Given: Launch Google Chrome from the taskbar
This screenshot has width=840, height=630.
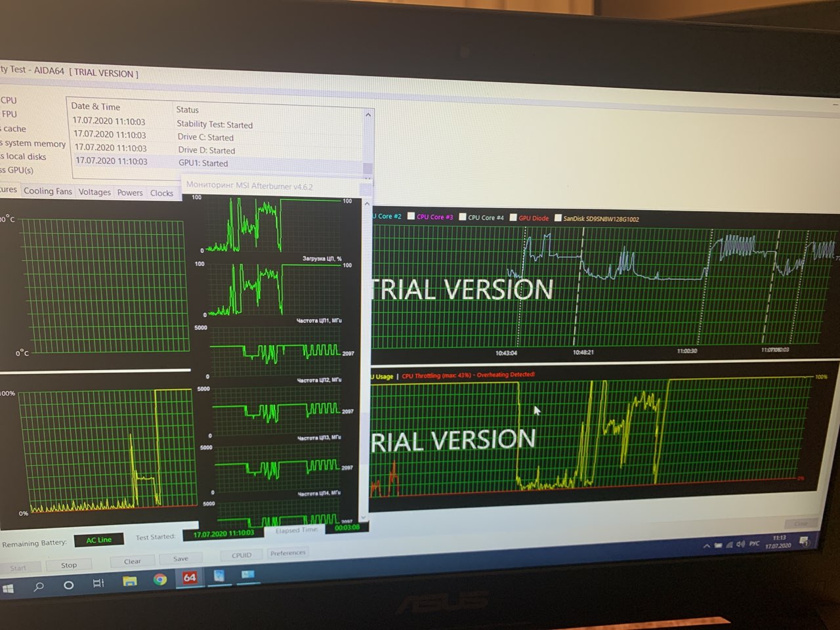Looking at the screenshot, I should click(159, 579).
